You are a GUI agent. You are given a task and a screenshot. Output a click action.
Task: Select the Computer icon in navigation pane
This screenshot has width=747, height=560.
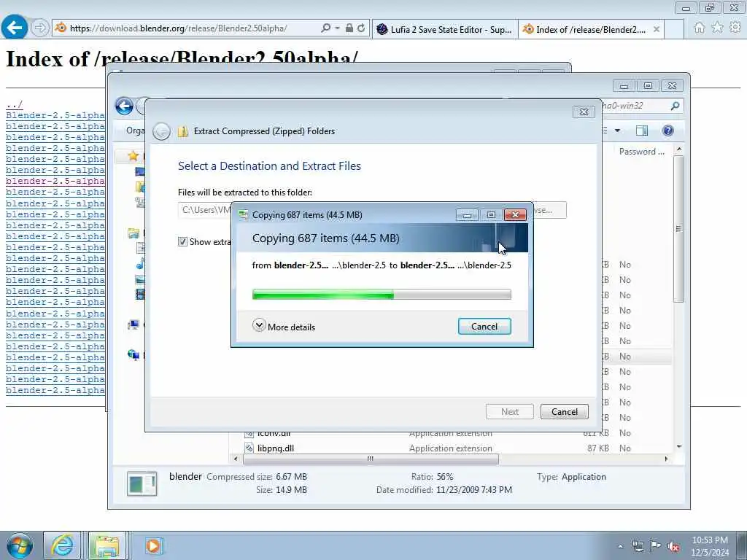coord(133,324)
